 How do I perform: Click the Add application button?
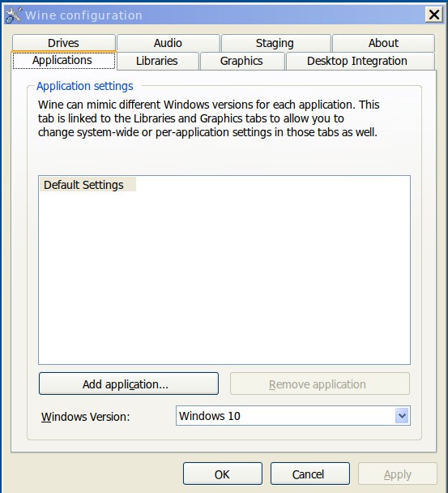[129, 384]
